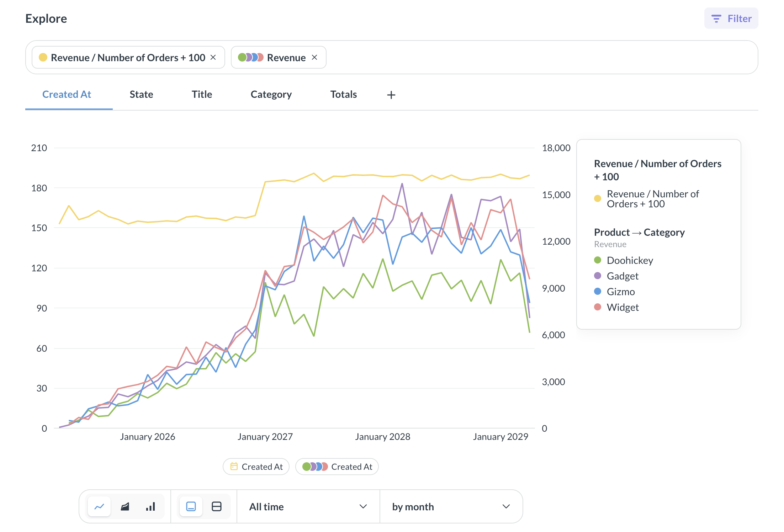Click the multicolor Created At dimension pill
The width and height of the screenshot is (784, 532).
[x=337, y=467]
